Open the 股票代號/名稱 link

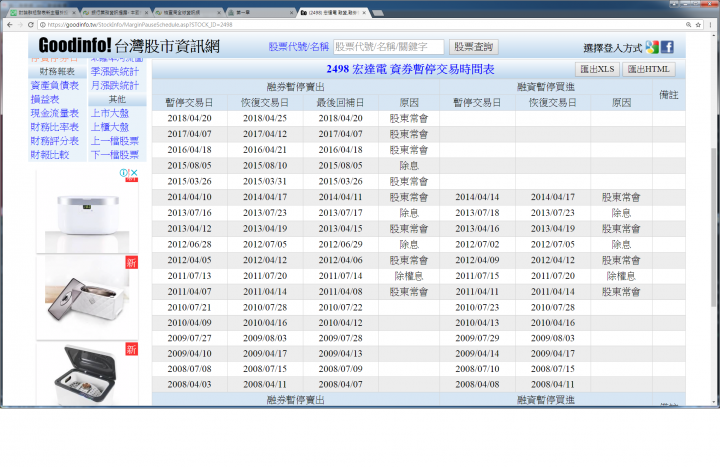pos(298,47)
